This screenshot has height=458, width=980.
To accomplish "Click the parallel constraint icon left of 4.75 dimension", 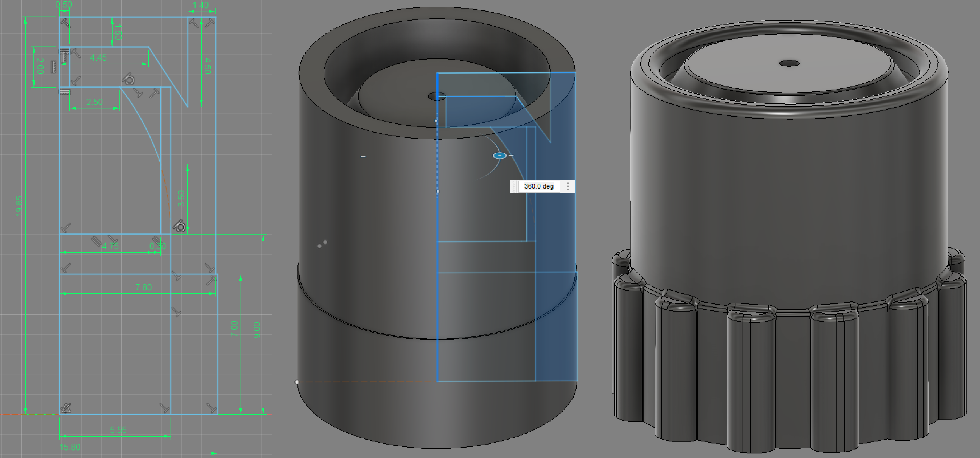I will [96, 241].
